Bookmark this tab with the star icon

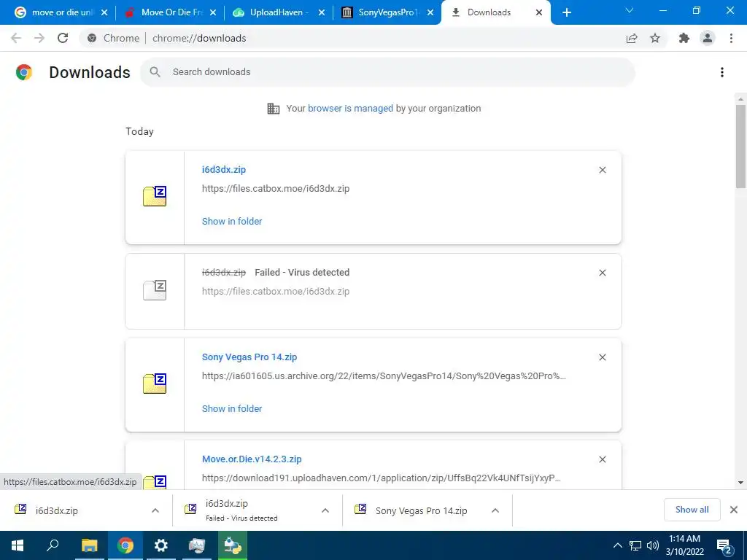tap(655, 38)
